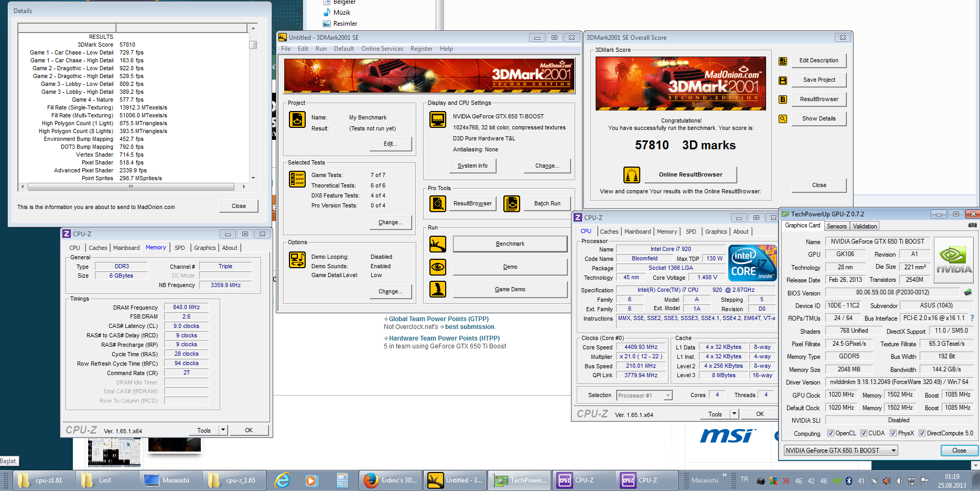Click the Resimler folder in the tree
This screenshot has height=494, width=980.
(x=345, y=24)
